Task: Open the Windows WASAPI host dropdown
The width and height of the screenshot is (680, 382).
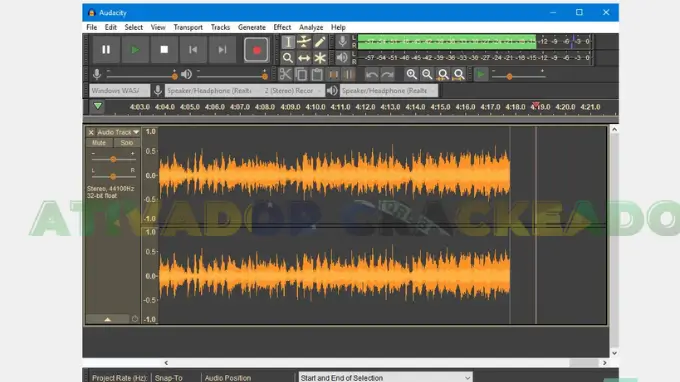Action: (120, 91)
